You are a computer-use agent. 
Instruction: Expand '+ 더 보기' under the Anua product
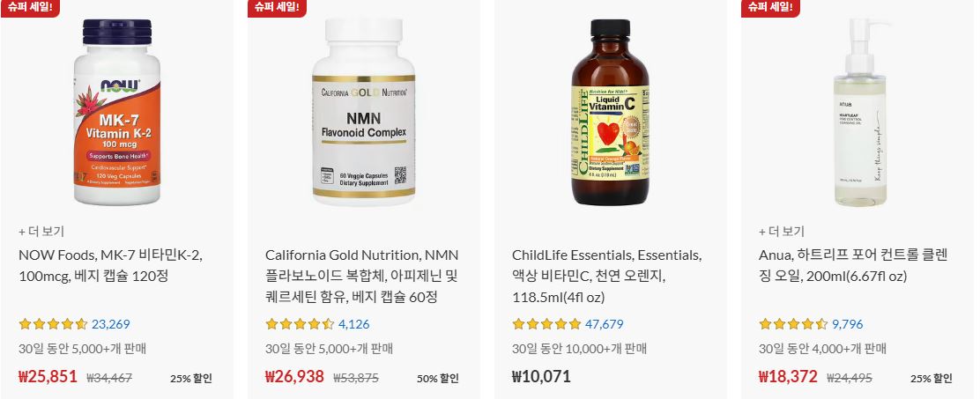tap(781, 231)
